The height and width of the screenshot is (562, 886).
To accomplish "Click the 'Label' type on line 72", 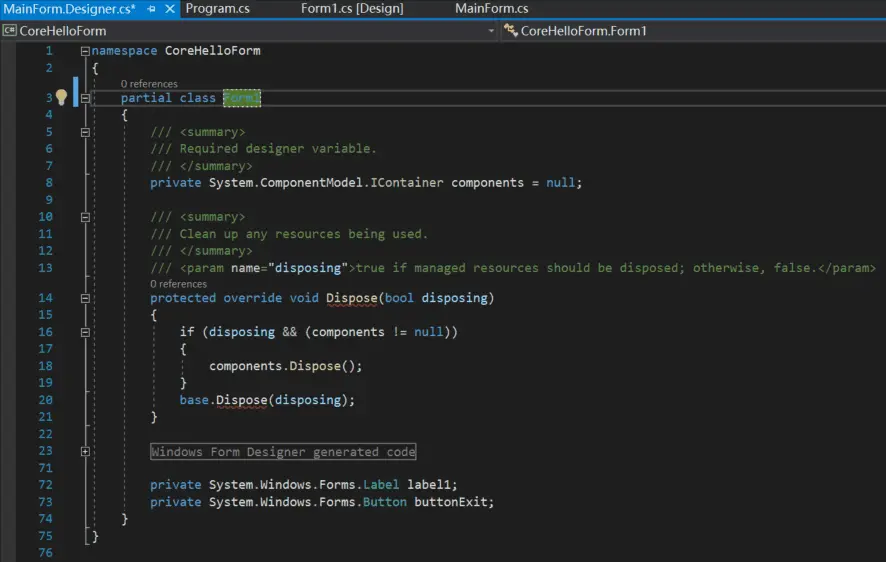I will [x=381, y=484].
